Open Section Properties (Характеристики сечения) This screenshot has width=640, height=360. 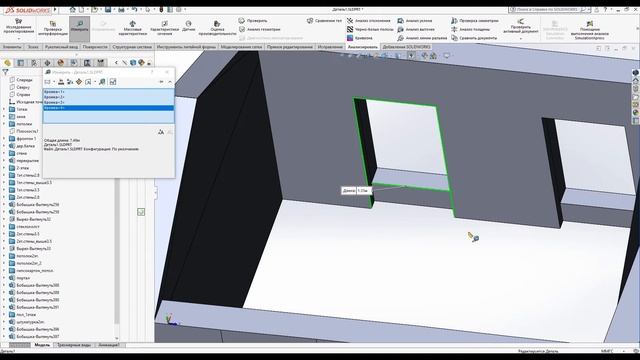tap(164, 28)
